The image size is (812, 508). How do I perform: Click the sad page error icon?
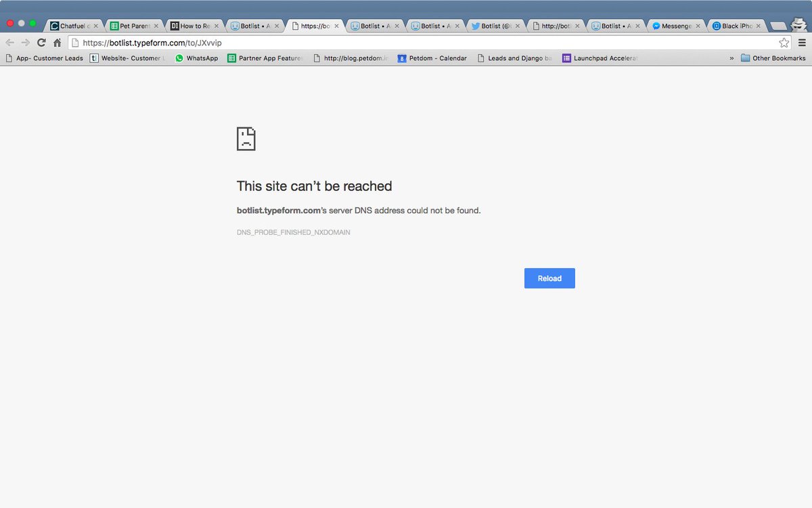[x=246, y=138]
